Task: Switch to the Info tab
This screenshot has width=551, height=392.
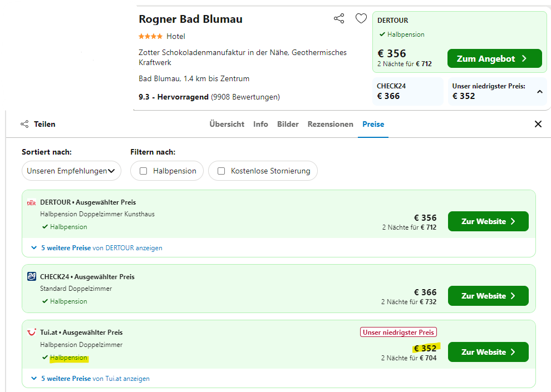Action: (x=260, y=124)
